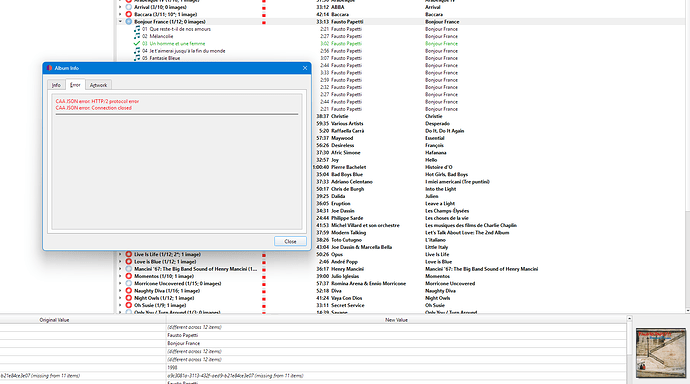This screenshot has width=690, height=384.
Task: Click the Bonjour France new value in metadata
Action: 184,343
